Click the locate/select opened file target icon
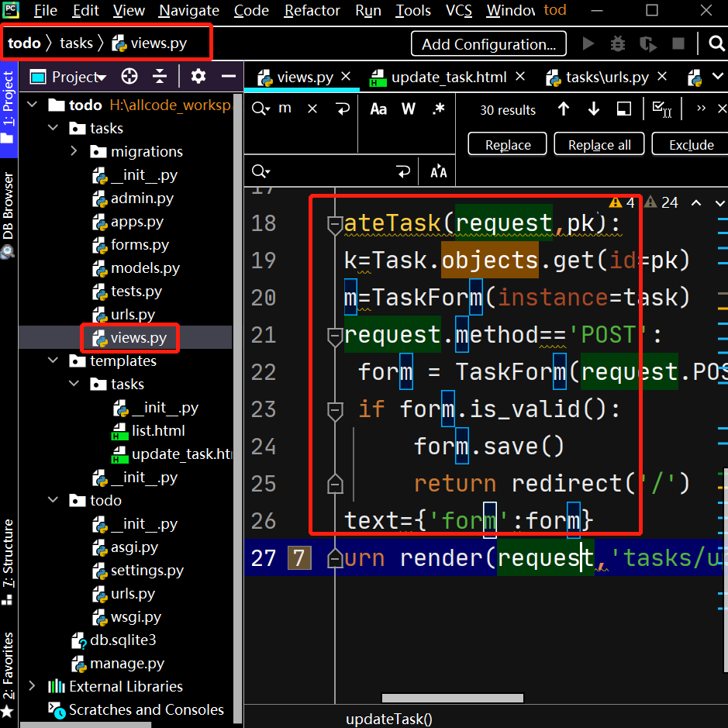 tap(129, 76)
